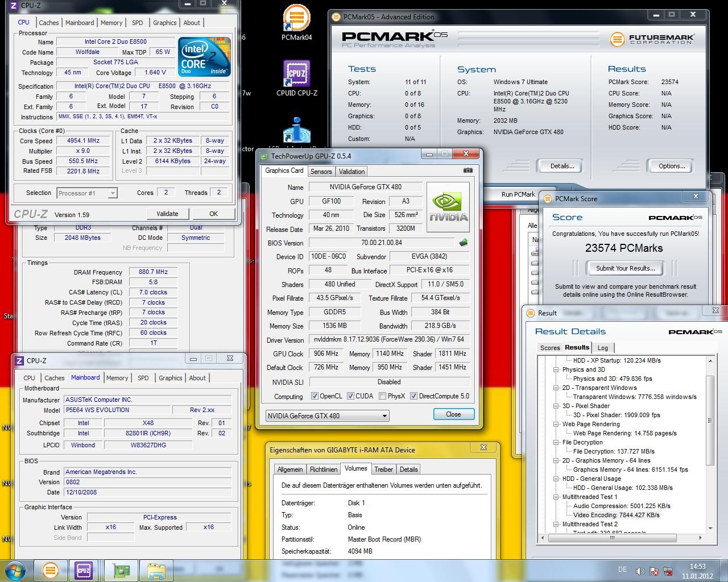Click the PCMark Score window title icon

click(547, 199)
